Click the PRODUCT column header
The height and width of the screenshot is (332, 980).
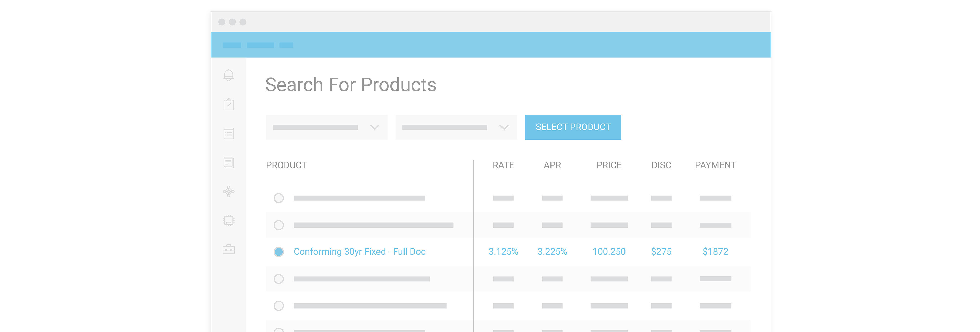pos(286,165)
